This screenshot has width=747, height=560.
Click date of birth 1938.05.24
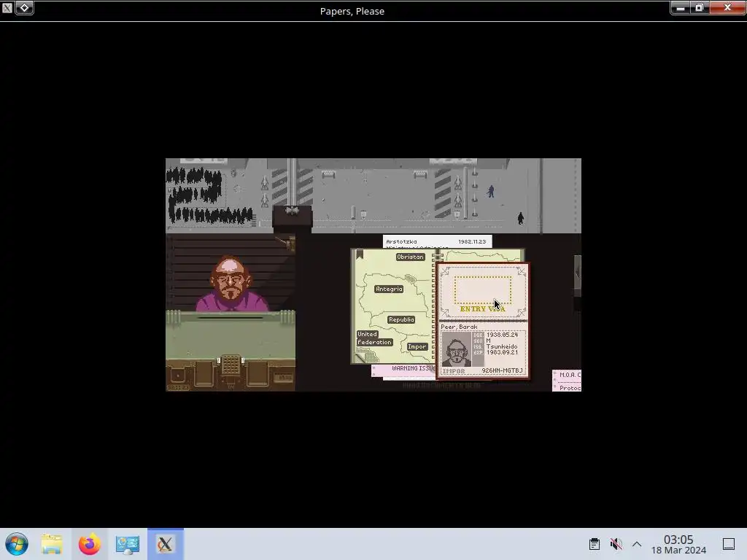(502, 335)
